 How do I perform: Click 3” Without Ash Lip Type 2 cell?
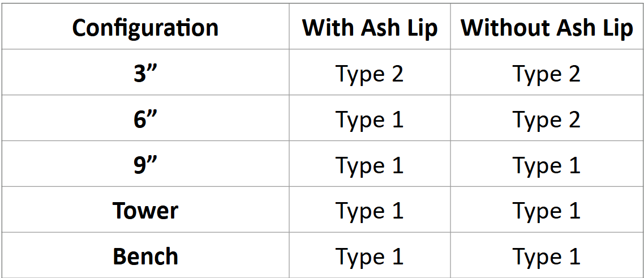pyautogui.click(x=547, y=74)
